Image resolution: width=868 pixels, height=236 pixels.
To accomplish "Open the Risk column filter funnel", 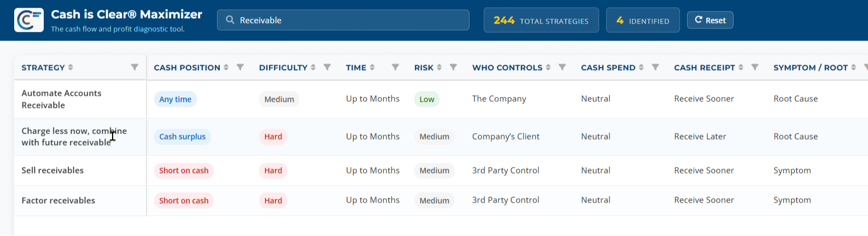I will (453, 67).
